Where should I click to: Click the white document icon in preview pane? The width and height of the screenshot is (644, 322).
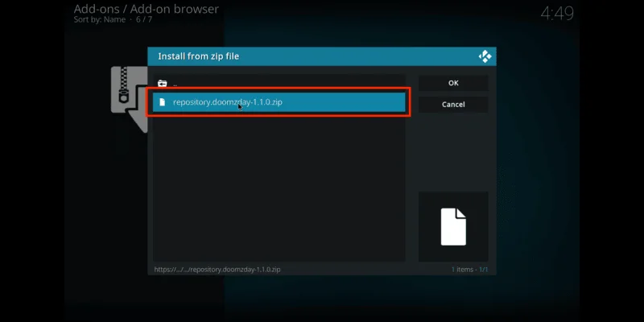(453, 226)
